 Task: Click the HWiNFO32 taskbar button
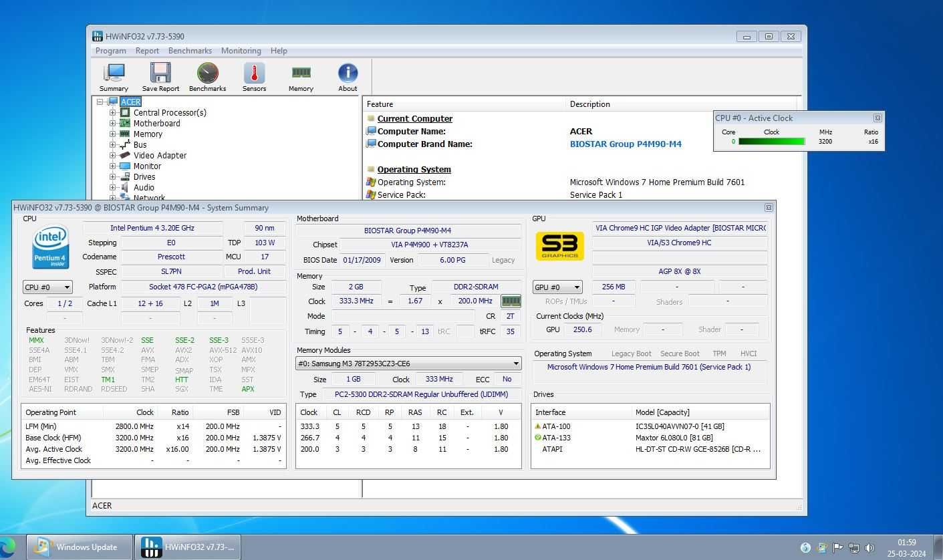pyautogui.click(x=188, y=547)
